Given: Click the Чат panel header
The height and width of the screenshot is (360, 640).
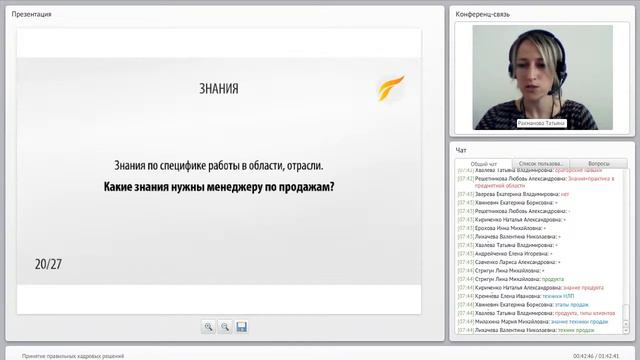Looking at the screenshot, I should [461, 150].
